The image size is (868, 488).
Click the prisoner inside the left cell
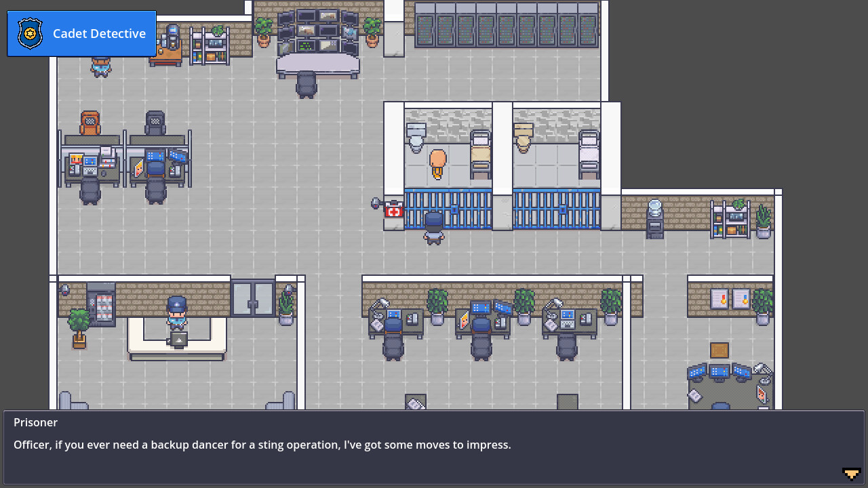tap(437, 163)
